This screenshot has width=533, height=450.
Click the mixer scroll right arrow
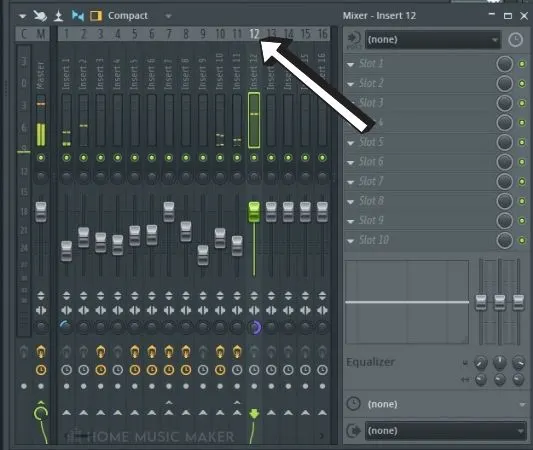(x=322, y=436)
